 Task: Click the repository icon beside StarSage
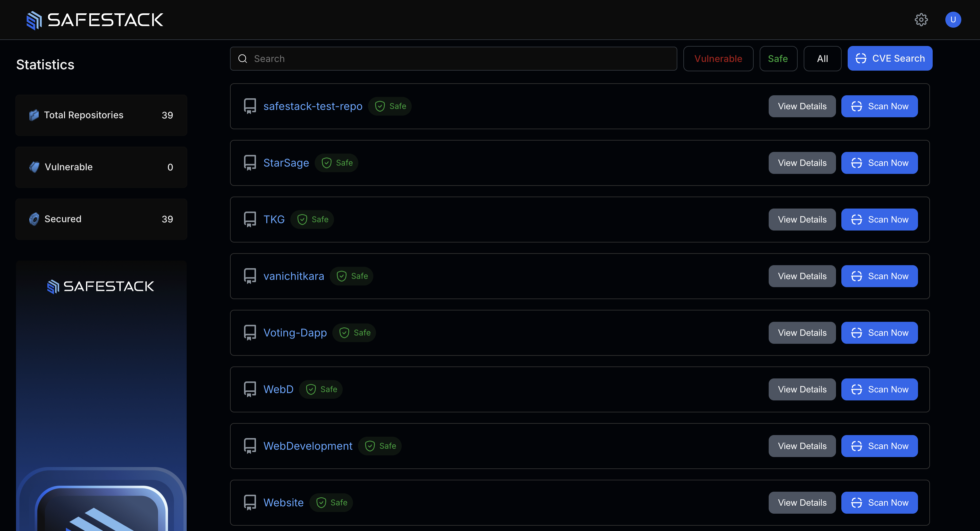(x=250, y=163)
